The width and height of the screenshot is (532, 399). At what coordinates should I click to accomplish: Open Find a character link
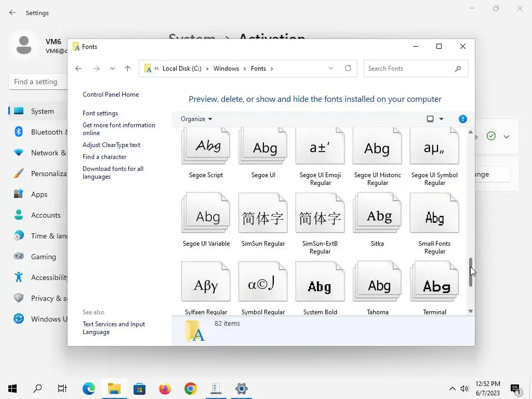(x=104, y=157)
